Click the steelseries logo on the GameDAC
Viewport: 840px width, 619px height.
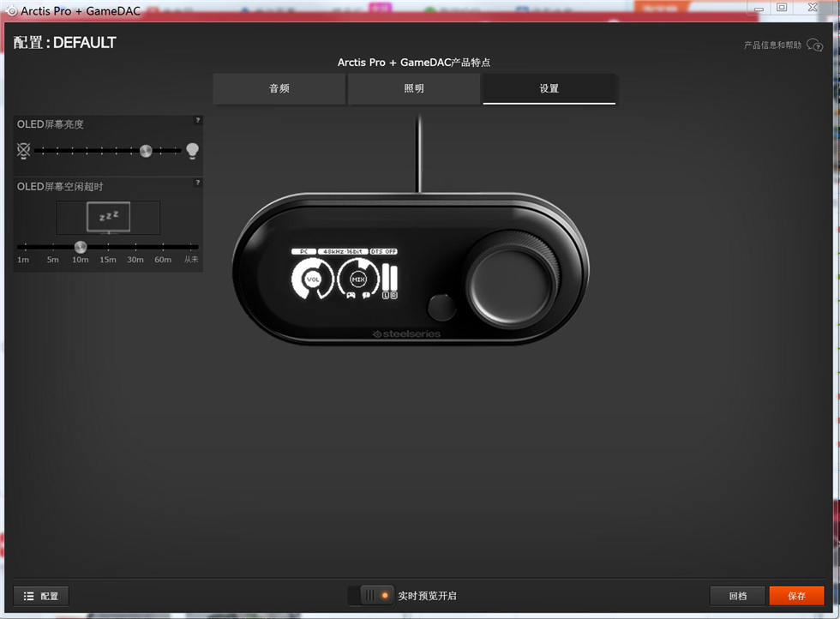pyautogui.click(x=406, y=334)
